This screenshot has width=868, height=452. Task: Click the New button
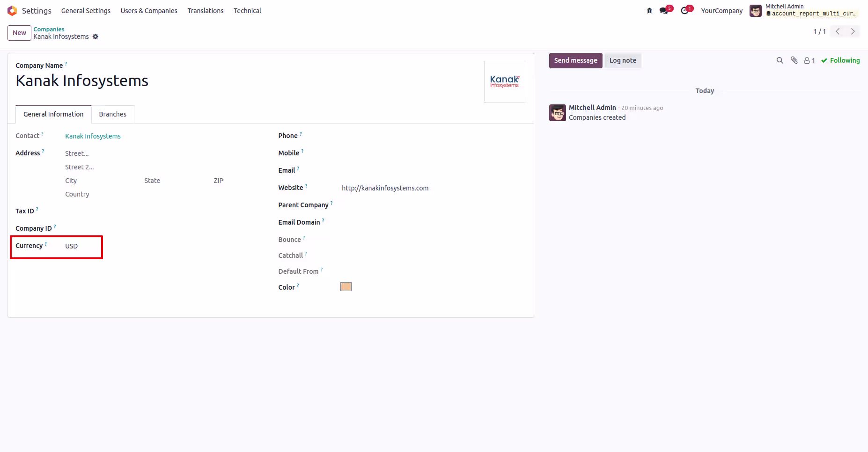click(20, 33)
